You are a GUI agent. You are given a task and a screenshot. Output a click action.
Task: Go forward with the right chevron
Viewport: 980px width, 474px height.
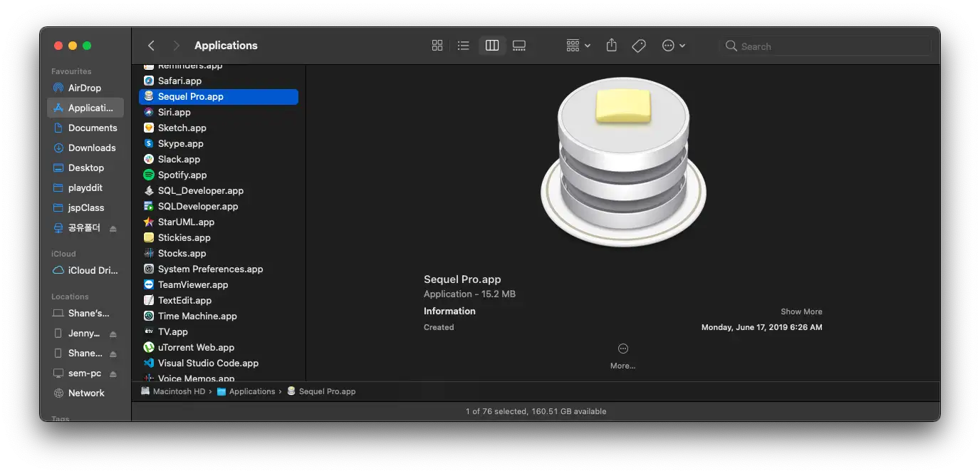pos(176,46)
